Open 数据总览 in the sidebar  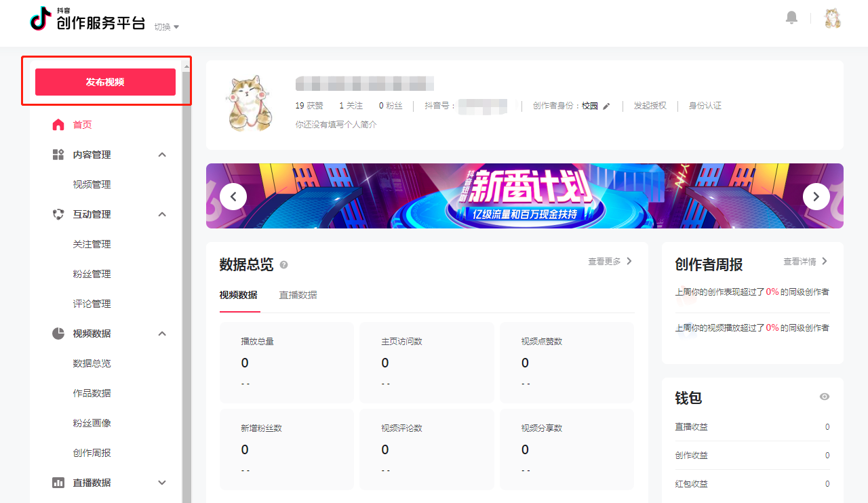coord(92,363)
